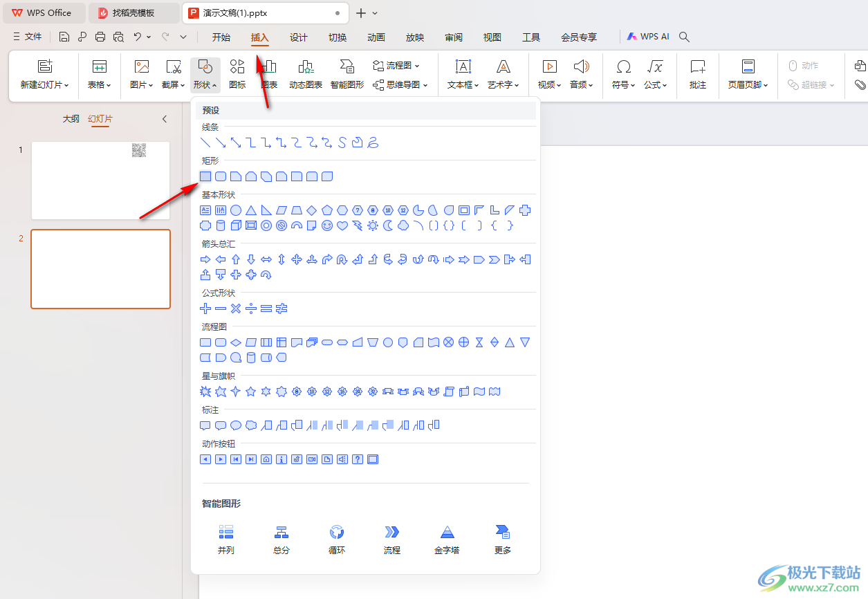Insert the cube basic shape

tap(236, 225)
